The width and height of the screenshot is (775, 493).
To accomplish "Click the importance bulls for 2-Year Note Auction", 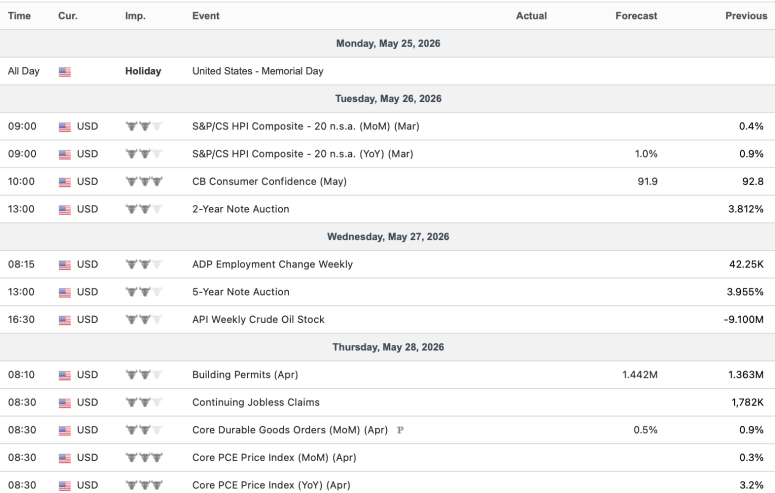I will pos(144,209).
